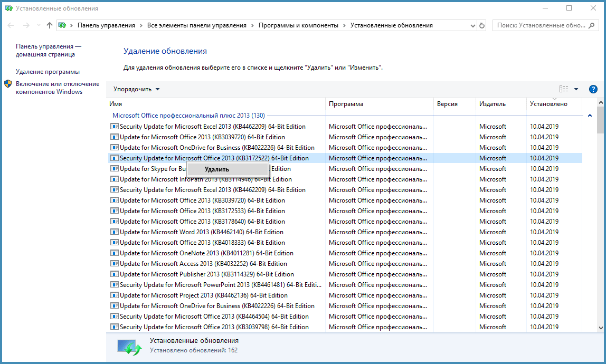Click the vertical scrollbar thumb
Screen dimensions: 606x364
pyautogui.click(x=601, y=121)
